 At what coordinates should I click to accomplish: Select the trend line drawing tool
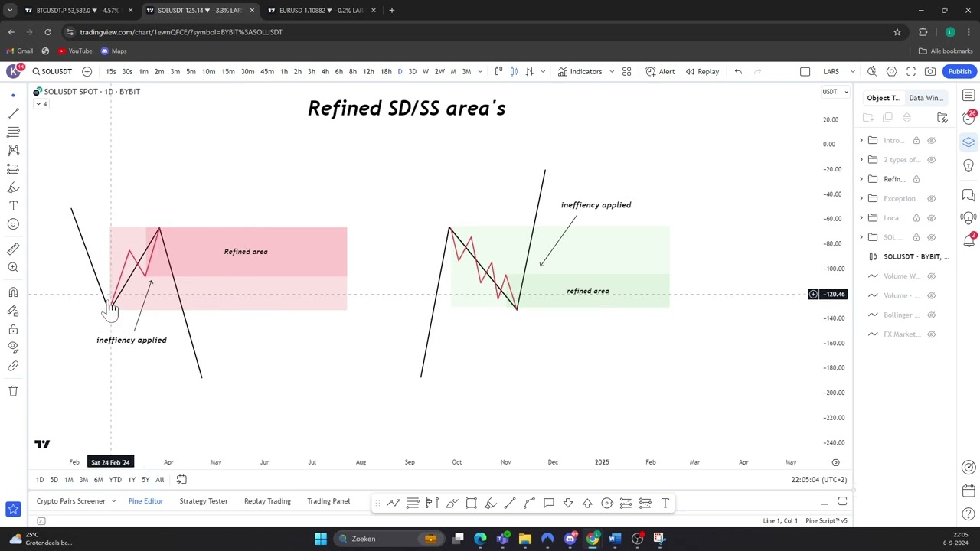(13, 113)
